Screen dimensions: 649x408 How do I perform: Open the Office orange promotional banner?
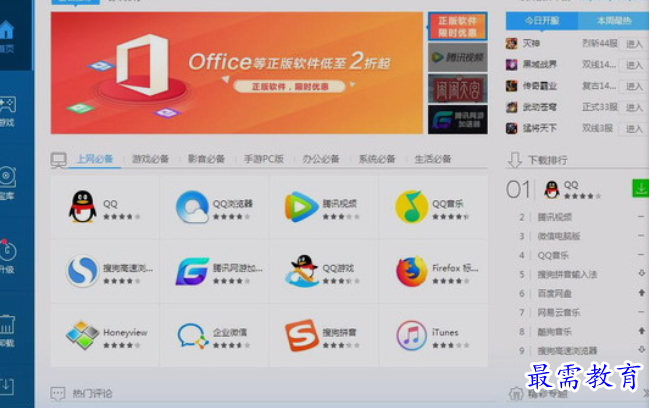pos(237,73)
